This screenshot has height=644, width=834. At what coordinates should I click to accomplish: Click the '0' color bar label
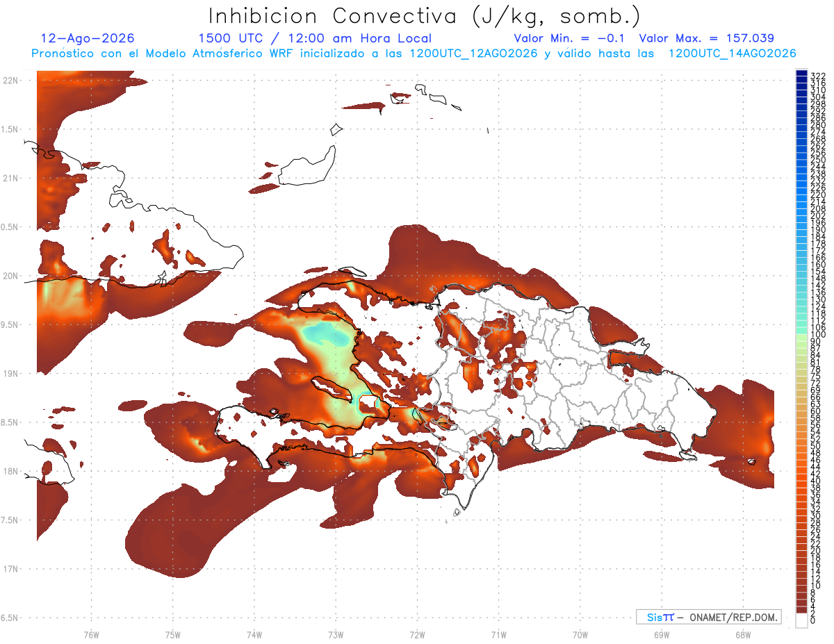(813, 621)
